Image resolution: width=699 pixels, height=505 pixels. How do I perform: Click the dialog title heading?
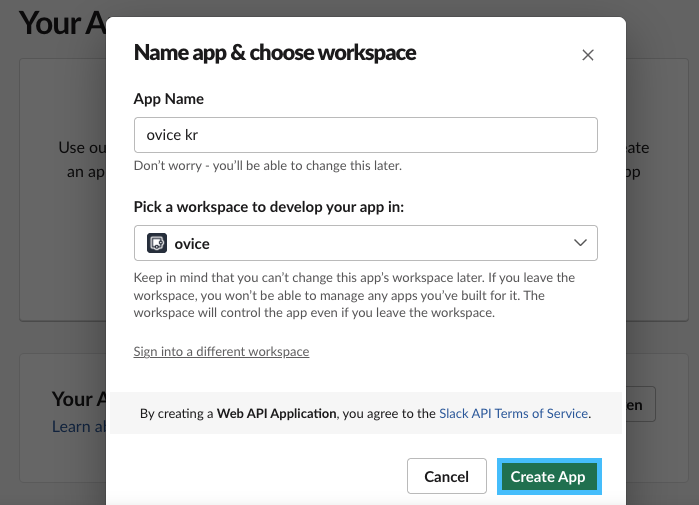click(275, 53)
